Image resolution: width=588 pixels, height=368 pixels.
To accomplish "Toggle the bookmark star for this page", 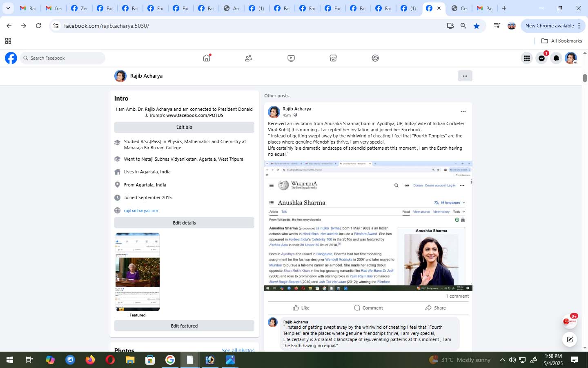I will (x=477, y=26).
